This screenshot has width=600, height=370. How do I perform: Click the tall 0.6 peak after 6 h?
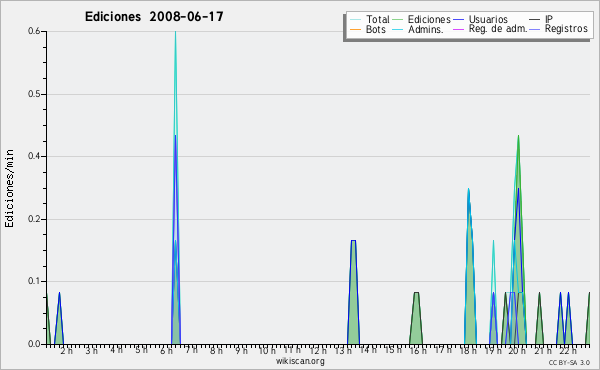(x=176, y=187)
